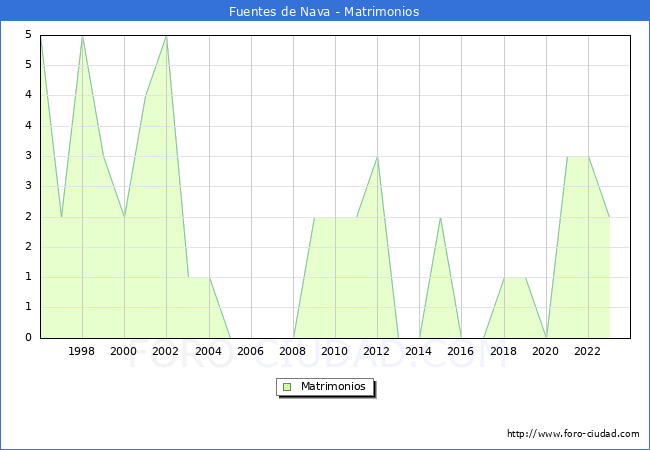Select the 2012 label on the x-axis
650x450 pixels.
[x=377, y=351]
